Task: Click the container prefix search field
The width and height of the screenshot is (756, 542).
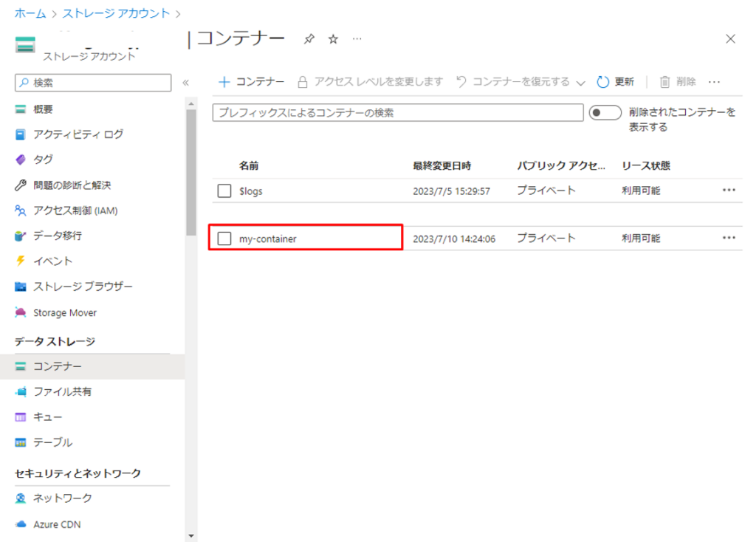Action: pyautogui.click(x=398, y=113)
